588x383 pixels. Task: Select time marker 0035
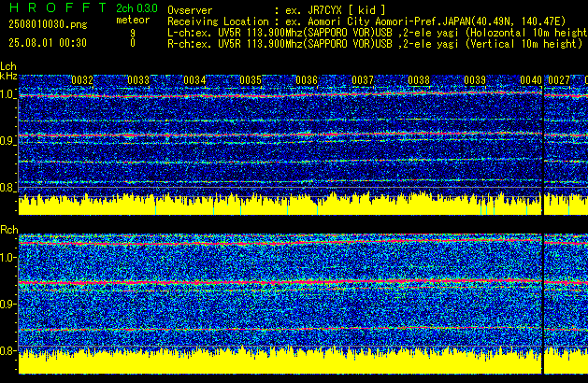pyautogui.click(x=251, y=80)
